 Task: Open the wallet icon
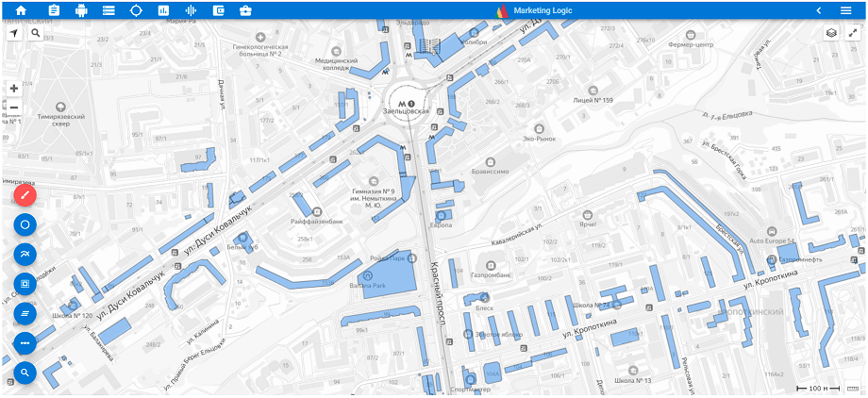(x=218, y=10)
